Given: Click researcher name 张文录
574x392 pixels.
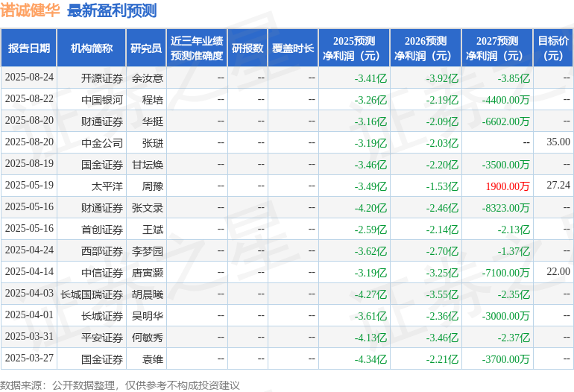Looking at the screenshot, I should pyautogui.click(x=148, y=207).
